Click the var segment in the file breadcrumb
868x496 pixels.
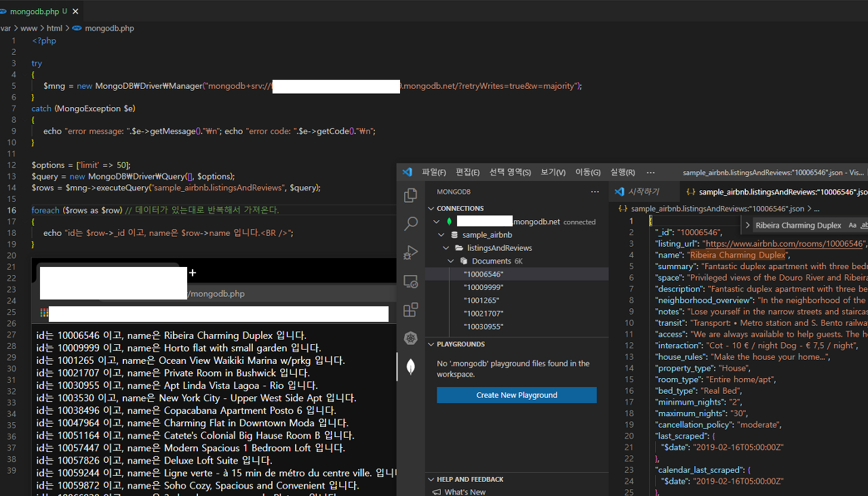(5, 28)
